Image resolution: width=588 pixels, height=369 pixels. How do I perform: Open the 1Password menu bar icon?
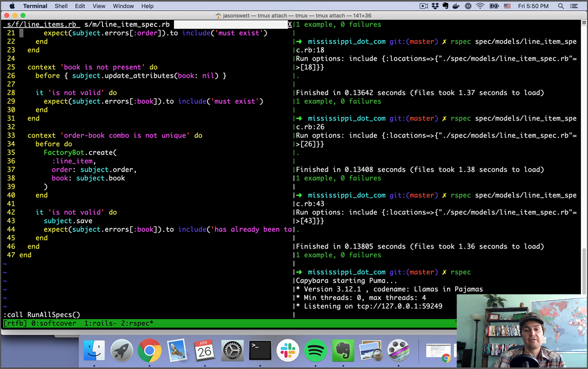pyautogui.click(x=468, y=6)
